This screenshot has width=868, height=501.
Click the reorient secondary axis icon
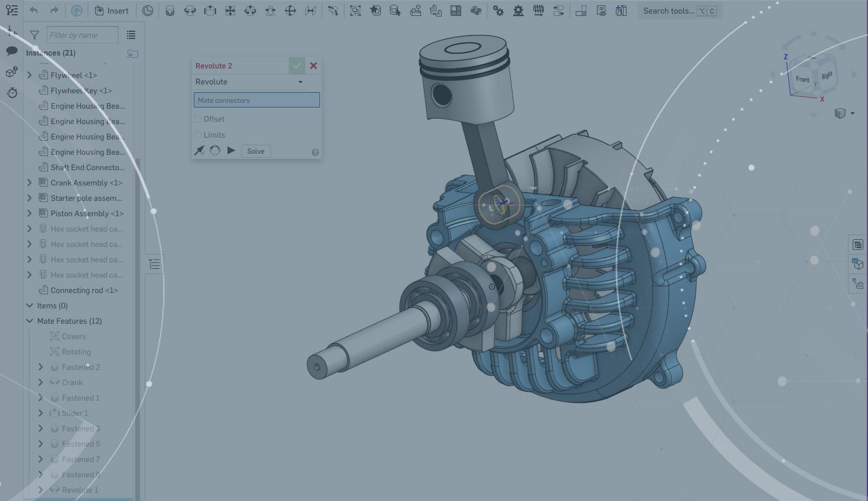click(215, 151)
